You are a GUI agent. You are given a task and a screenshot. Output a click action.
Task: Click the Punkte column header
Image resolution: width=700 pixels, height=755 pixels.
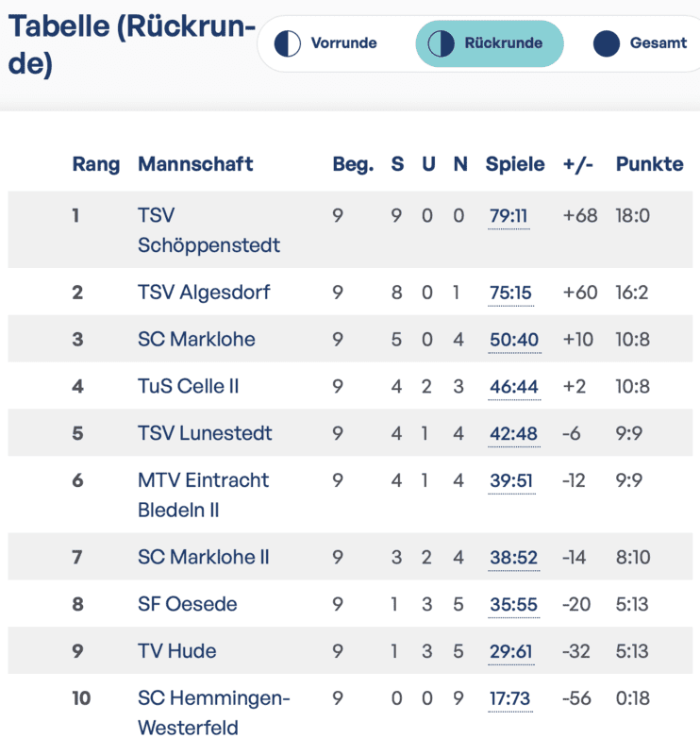(649, 164)
